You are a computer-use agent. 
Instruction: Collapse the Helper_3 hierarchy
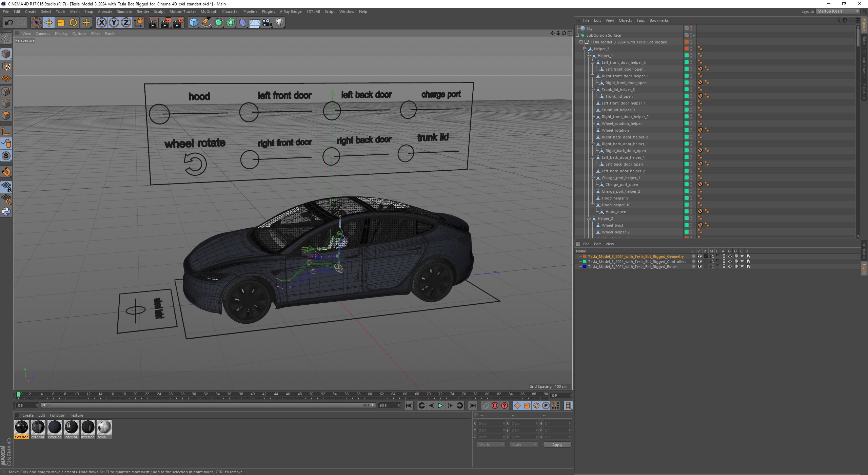tap(585, 49)
